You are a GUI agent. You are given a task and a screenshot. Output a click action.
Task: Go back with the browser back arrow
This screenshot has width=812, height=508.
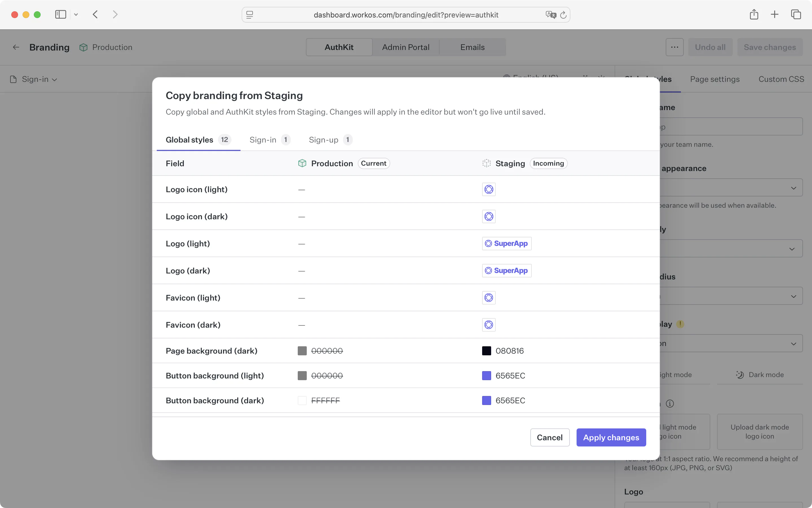click(x=95, y=14)
